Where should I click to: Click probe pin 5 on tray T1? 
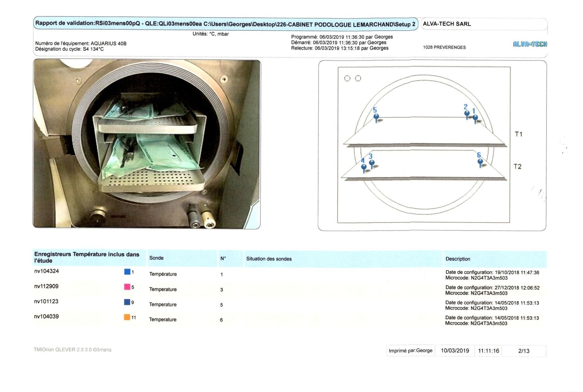point(376,117)
